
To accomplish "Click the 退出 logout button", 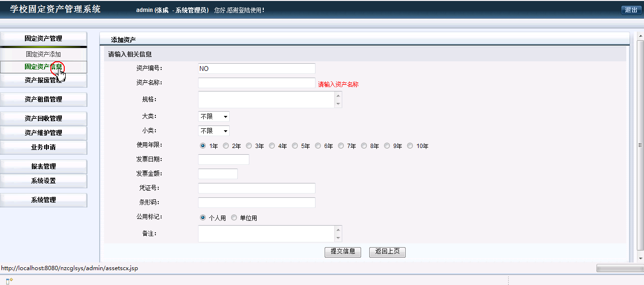I will [631, 10].
